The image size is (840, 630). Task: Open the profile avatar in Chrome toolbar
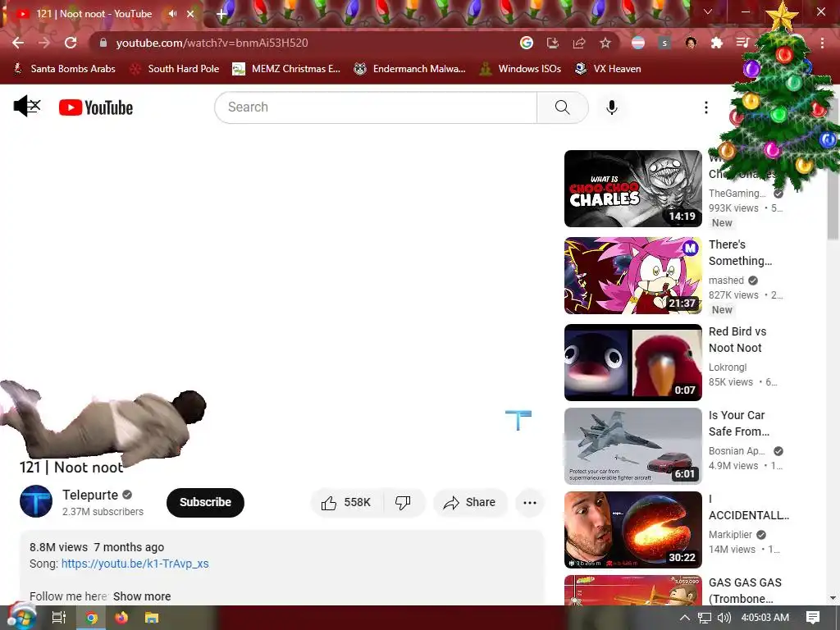691,43
